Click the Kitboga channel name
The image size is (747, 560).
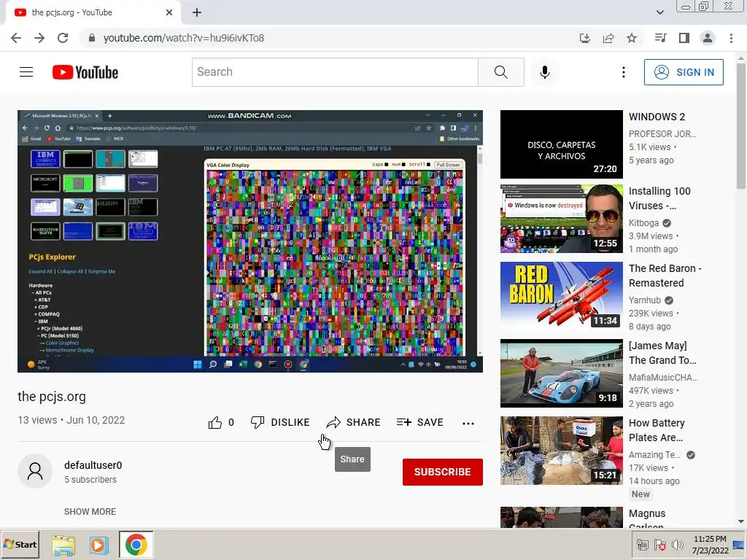[643, 223]
